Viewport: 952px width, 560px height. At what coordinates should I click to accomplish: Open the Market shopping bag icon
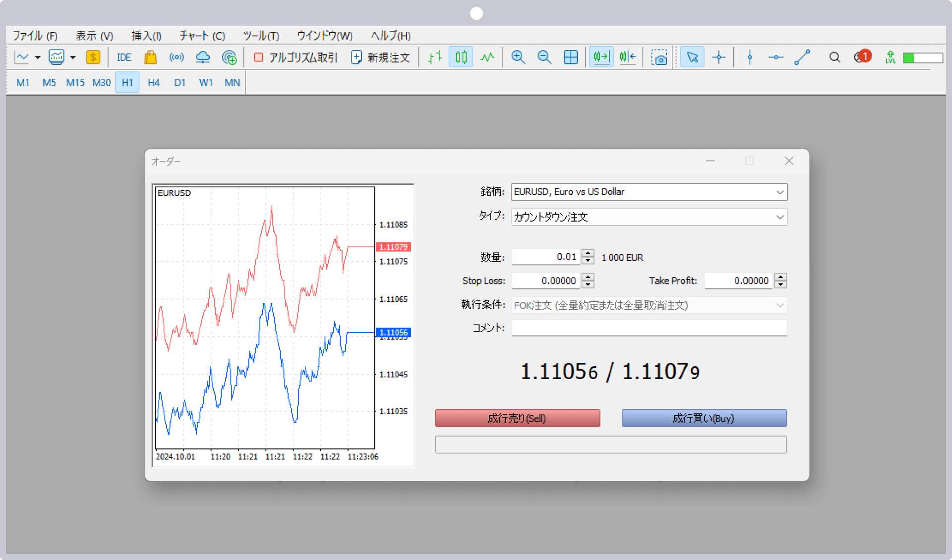pyautogui.click(x=151, y=57)
